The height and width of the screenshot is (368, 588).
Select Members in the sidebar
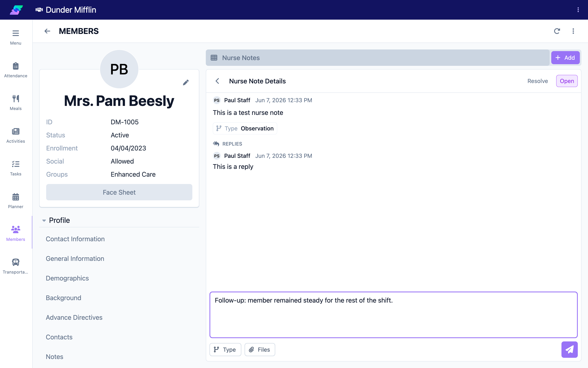point(16,232)
